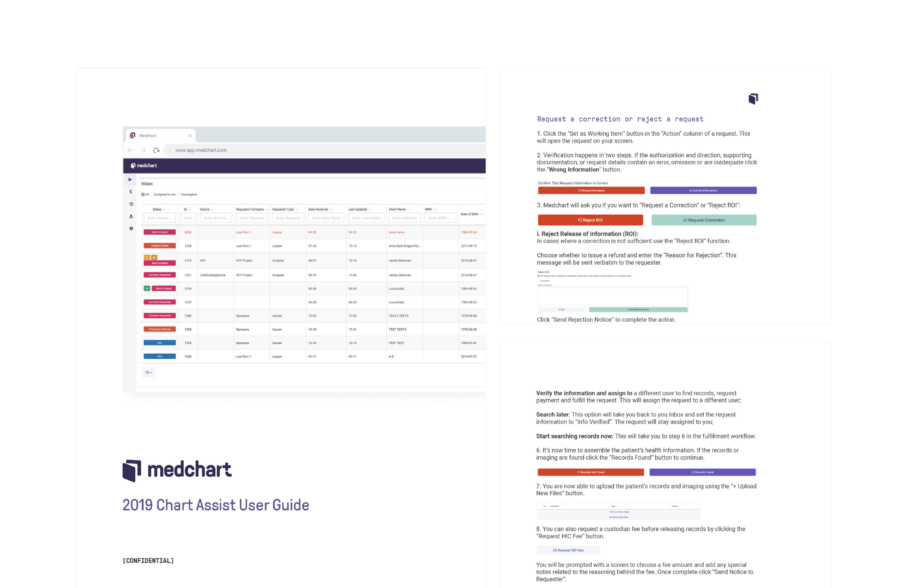Open the 10 rows-per-page dropdown

pyautogui.click(x=148, y=372)
